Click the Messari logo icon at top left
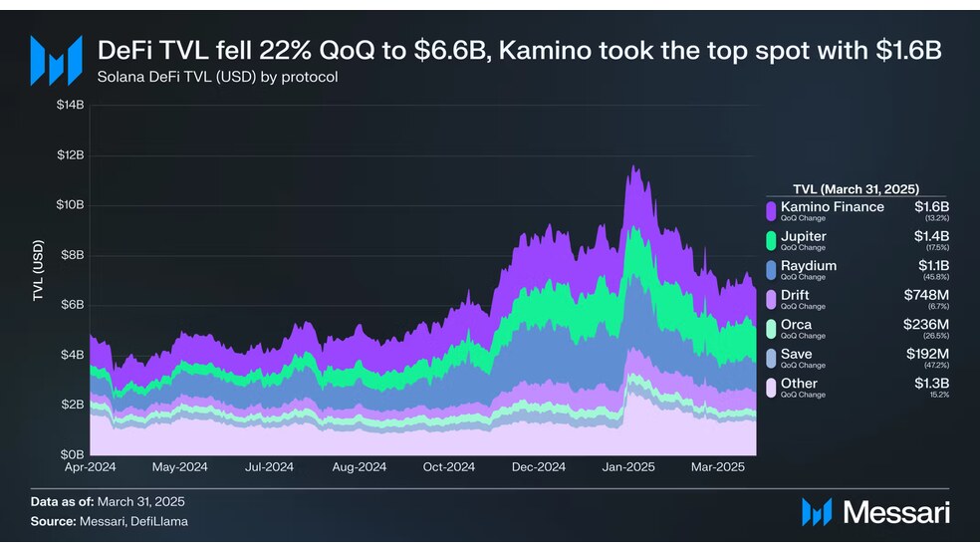The image size is (980, 552). click(56, 61)
